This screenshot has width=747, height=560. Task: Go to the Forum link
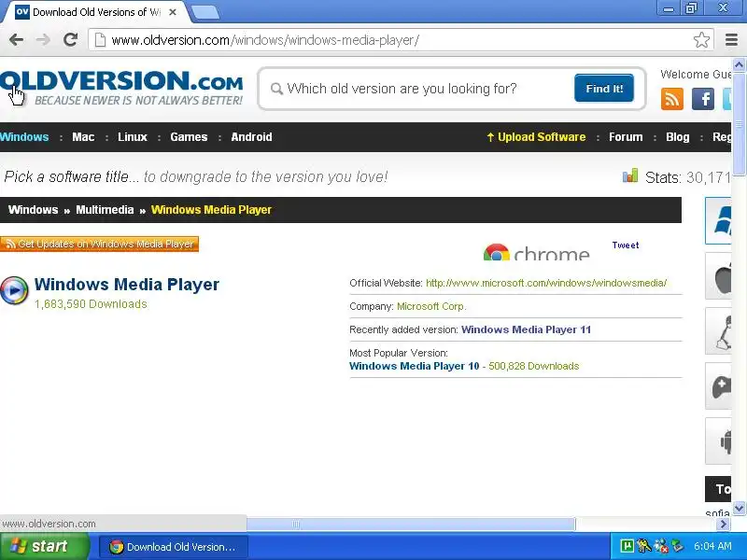[x=626, y=137]
